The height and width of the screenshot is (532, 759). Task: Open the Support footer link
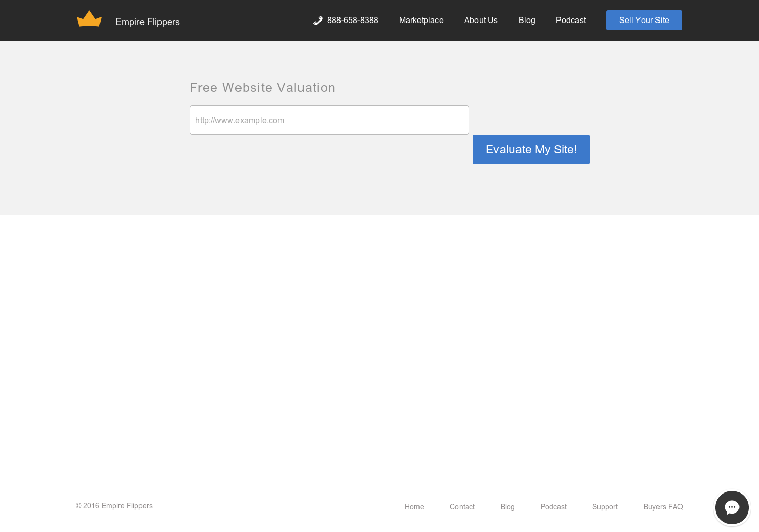point(605,507)
